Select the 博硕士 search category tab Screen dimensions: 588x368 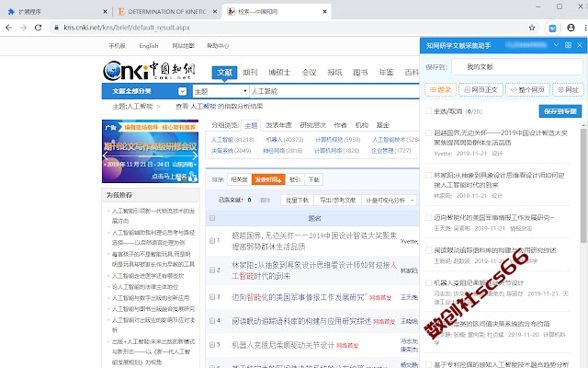tap(279, 73)
